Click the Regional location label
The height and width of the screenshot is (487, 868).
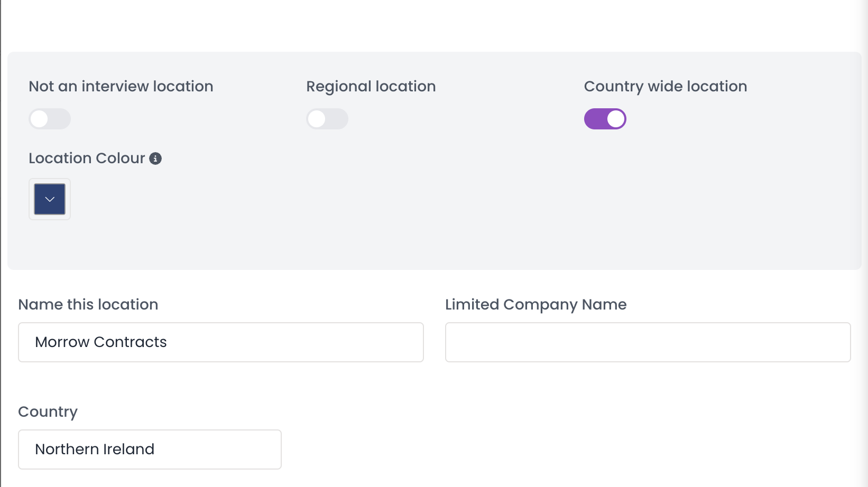click(x=371, y=87)
